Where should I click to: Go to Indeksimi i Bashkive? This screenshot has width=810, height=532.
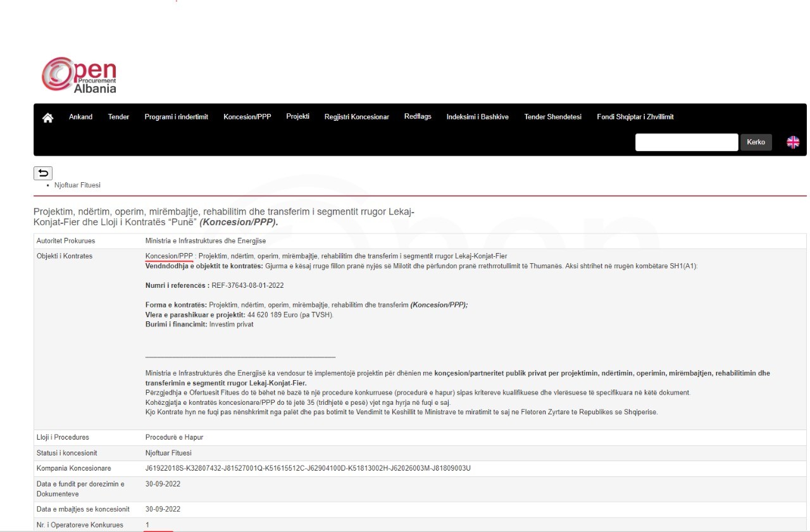pos(477,117)
